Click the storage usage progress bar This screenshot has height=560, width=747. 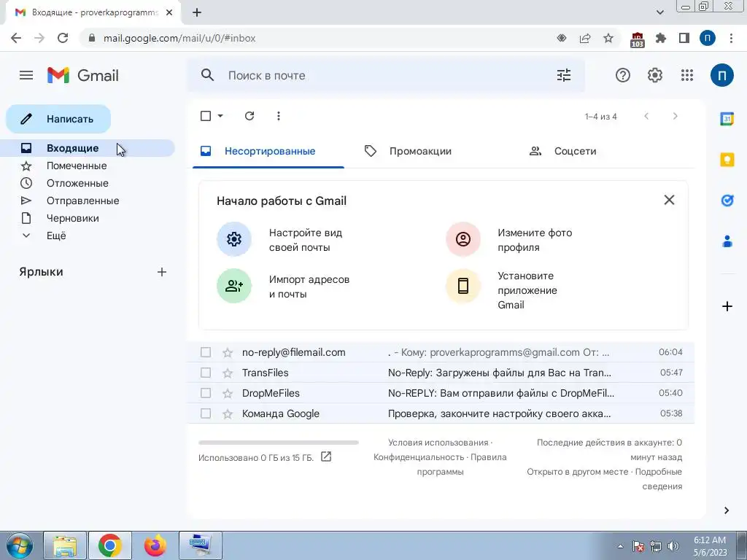[x=278, y=443]
